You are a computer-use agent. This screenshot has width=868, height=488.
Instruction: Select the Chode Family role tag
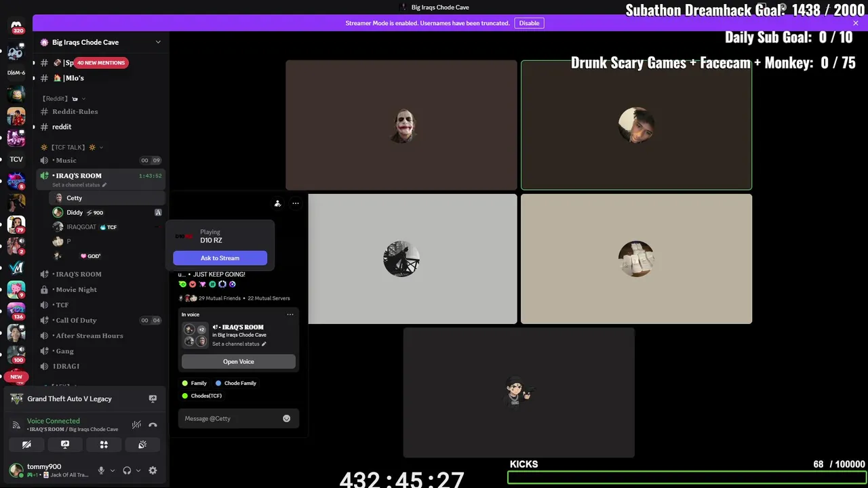point(236,383)
